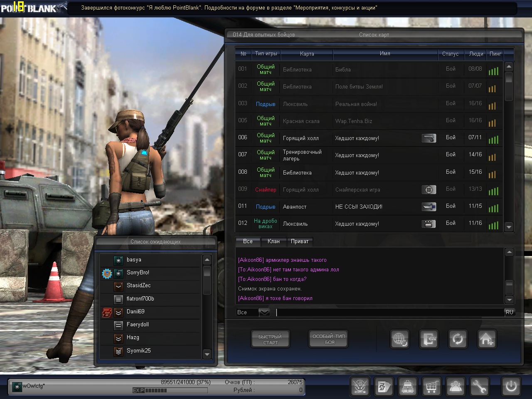
Task: Click sniper crosshair icon in room 009
Action: (x=429, y=190)
